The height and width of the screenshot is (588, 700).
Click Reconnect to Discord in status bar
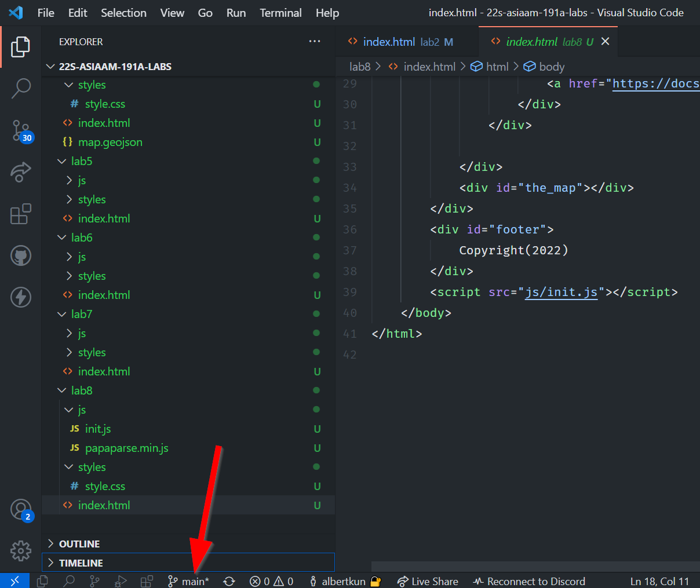(529, 581)
